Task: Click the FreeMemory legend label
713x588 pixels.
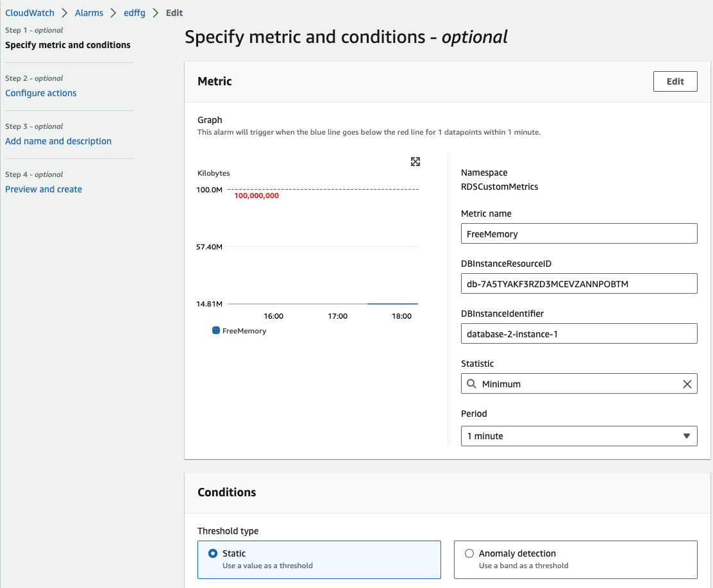Action: (x=244, y=331)
